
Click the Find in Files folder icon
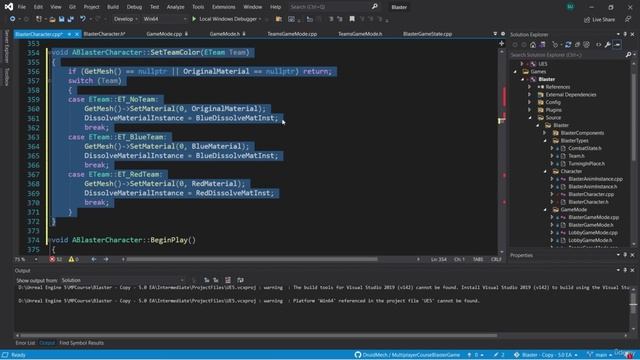pyautogui.click(x=279, y=19)
